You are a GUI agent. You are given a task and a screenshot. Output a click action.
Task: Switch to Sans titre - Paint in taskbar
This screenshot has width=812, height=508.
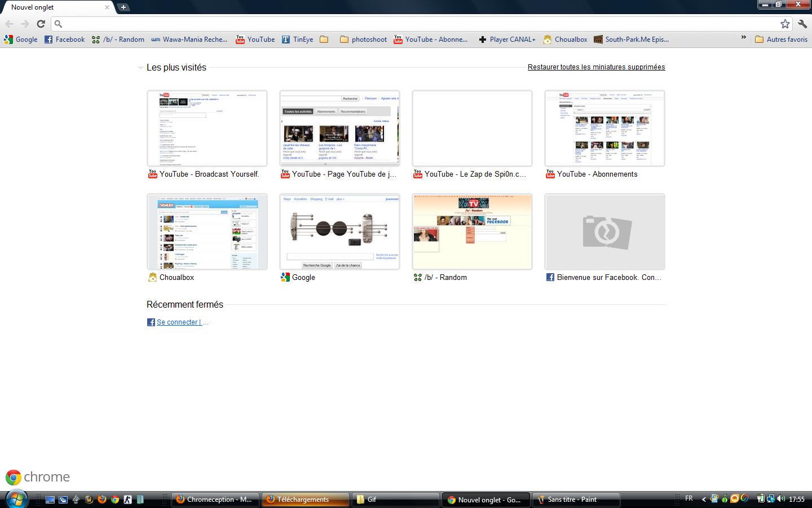[575, 500]
